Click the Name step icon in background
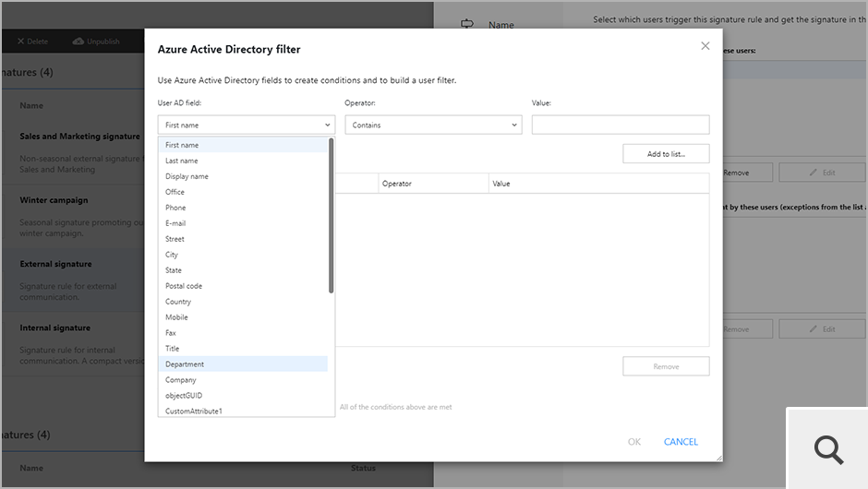The width and height of the screenshot is (868, 489). [x=467, y=24]
